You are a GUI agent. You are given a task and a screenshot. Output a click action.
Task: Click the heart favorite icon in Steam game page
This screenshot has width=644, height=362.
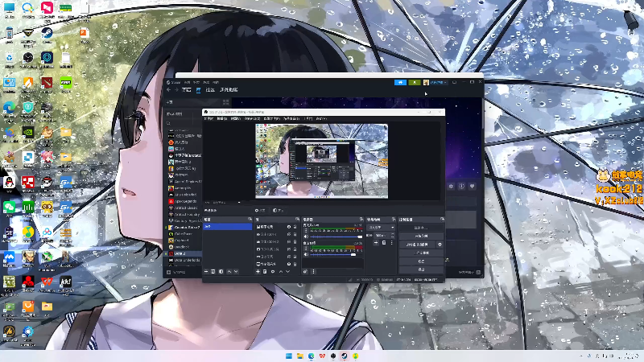(x=472, y=187)
